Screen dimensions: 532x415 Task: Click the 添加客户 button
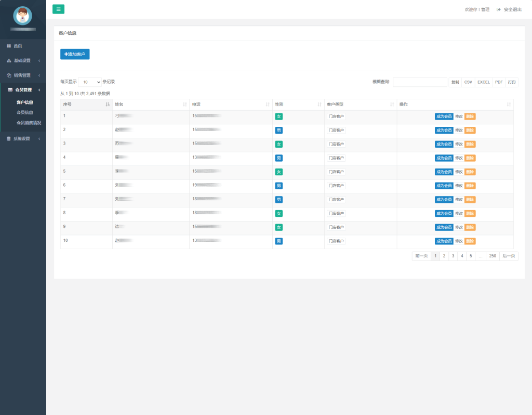tap(75, 54)
